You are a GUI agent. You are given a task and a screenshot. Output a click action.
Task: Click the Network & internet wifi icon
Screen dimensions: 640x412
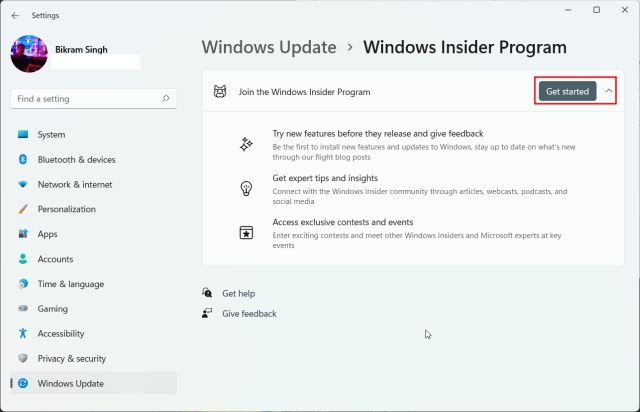coord(23,184)
